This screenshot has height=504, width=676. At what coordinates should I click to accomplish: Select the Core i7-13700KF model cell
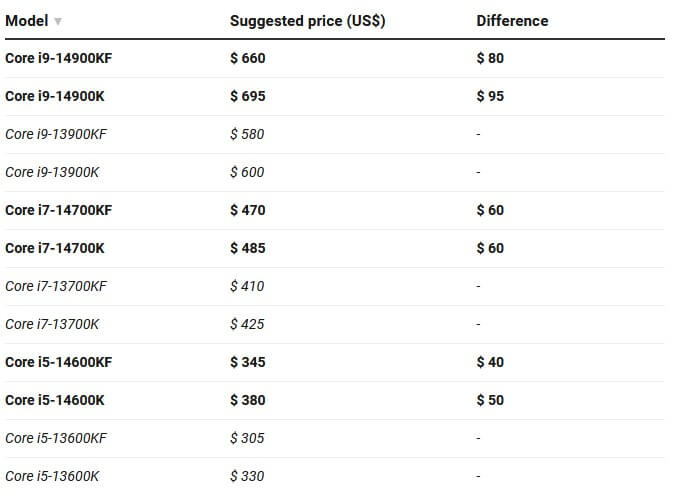56,286
